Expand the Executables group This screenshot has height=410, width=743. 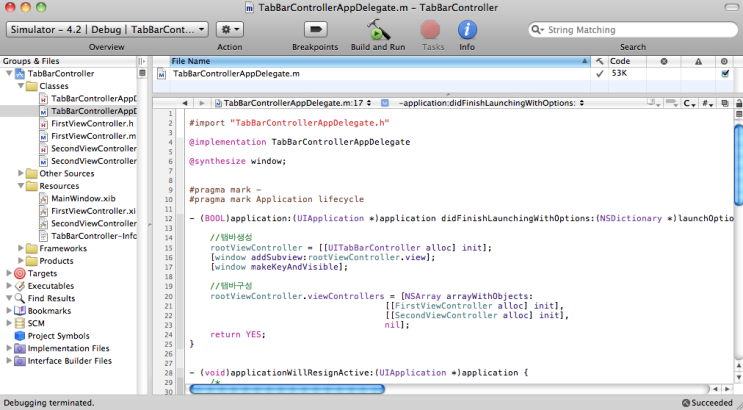tap(9, 285)
